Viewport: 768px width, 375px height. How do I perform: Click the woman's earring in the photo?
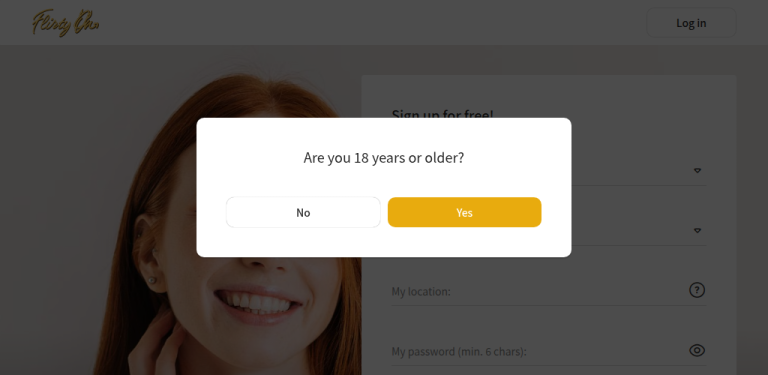point(151,281)
